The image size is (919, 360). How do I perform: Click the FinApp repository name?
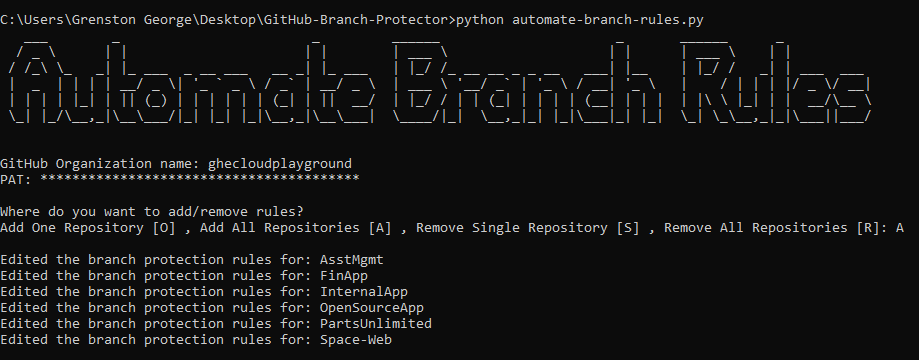tap(344, 276)
